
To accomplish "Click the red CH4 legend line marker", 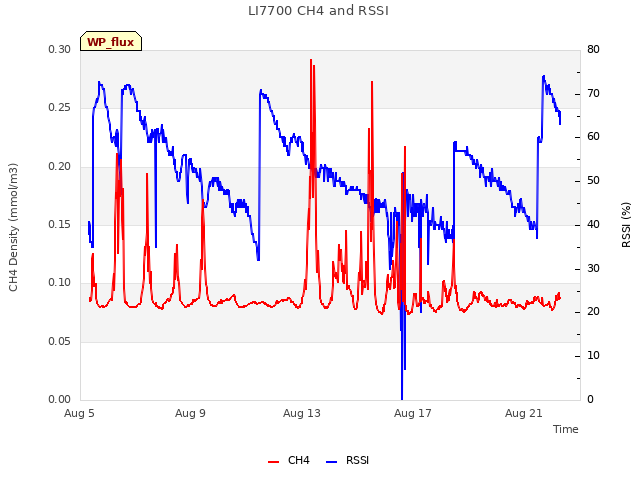I will click(273, 462).
